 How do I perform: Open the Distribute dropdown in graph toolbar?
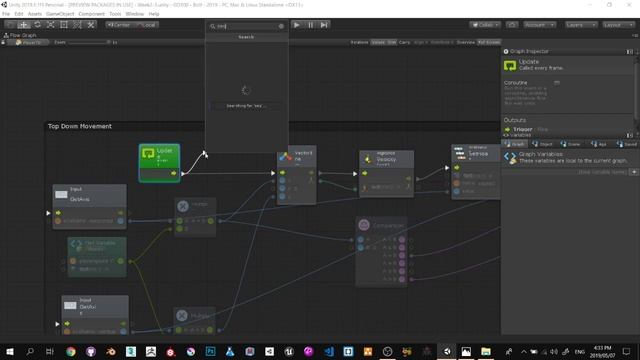pyautogui.click(x=441, y=42)
